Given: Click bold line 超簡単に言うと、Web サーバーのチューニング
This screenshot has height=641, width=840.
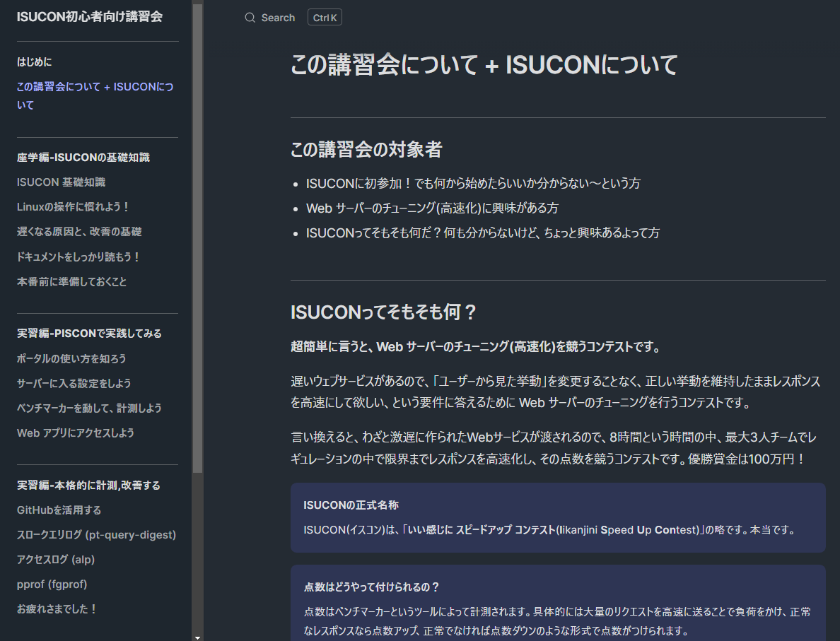Looking at the screenshot, I should coord(476,346).
